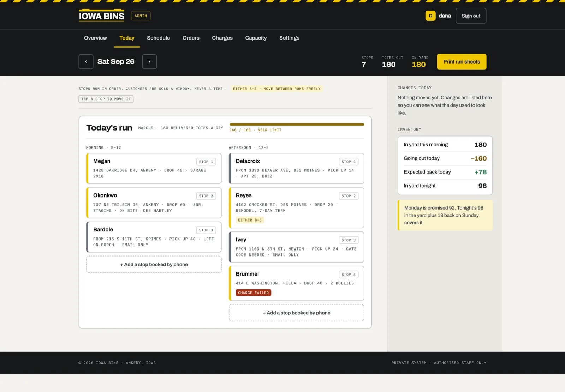Image resolution: width=565 pixels, height=392 pixels.
Task: Select the Delacroix stop card
Action: [296, 168]
